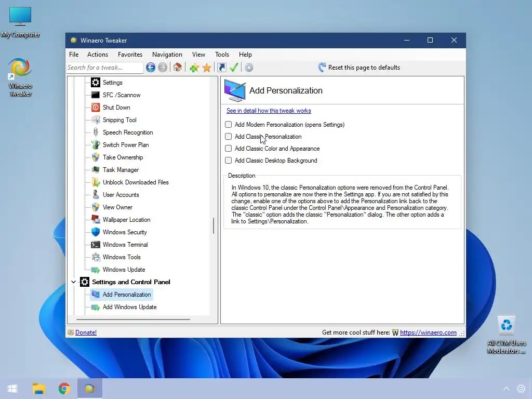Open the View menu
The width and height of the screenshot is (532, 399).
tap(198, 54)
